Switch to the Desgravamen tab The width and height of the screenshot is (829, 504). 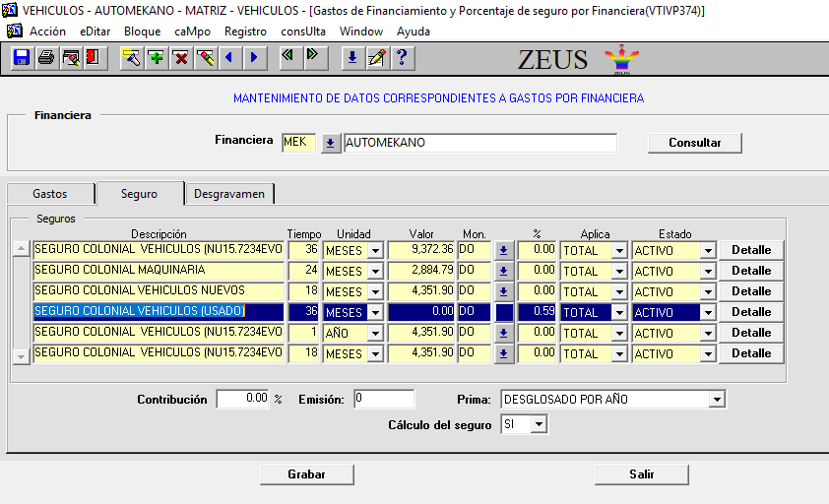click(x=229, y=194)
